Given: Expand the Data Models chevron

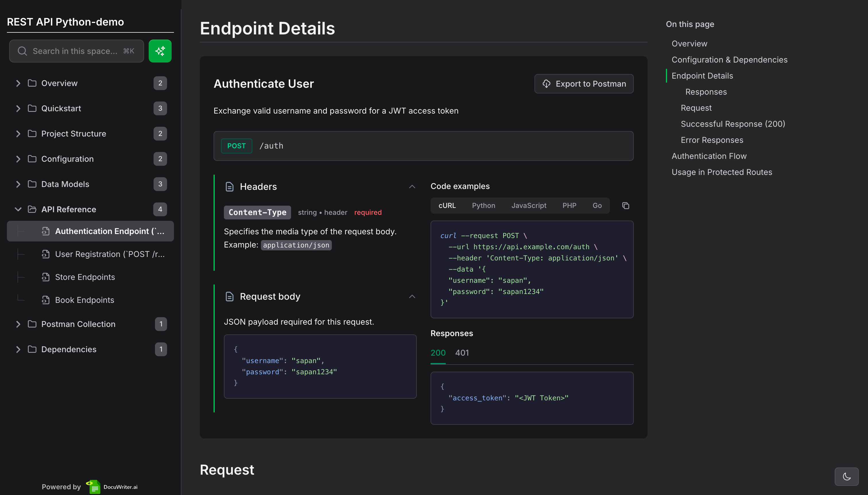Looking at the screenshot, I should [x=18, y=184].
